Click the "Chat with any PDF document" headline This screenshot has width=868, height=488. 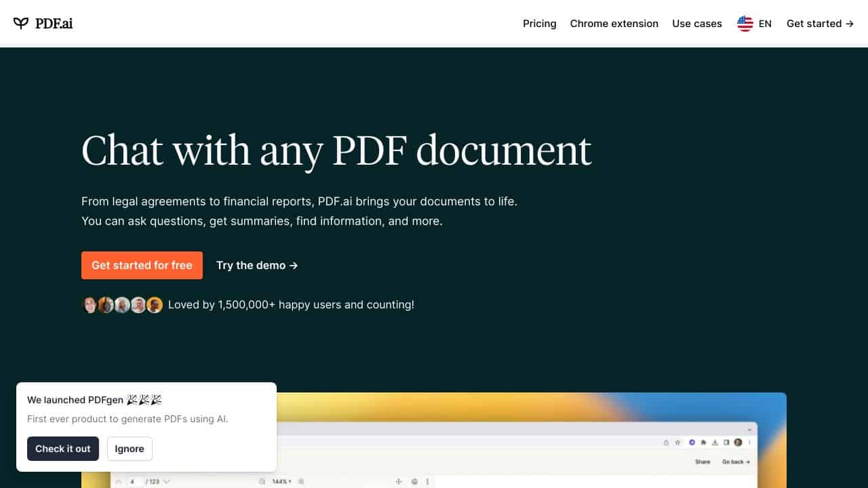(x=336, y=150)
